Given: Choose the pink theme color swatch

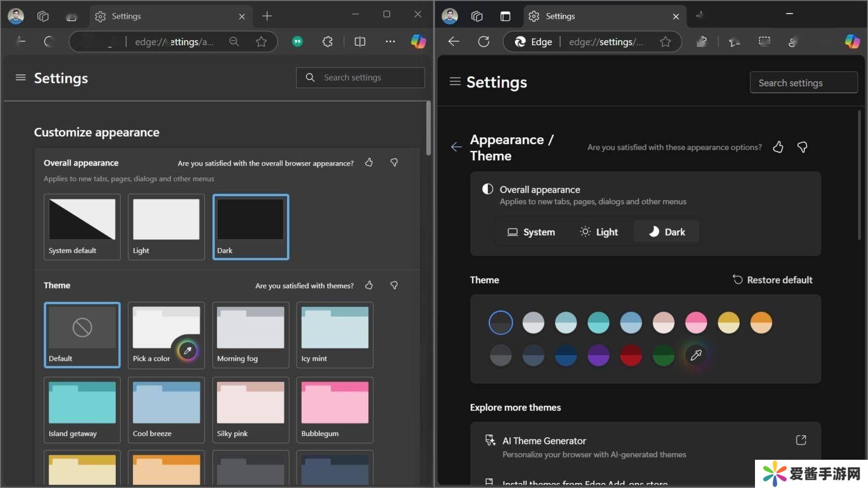Looking at the screenshot, I should [x=696, y=323].
